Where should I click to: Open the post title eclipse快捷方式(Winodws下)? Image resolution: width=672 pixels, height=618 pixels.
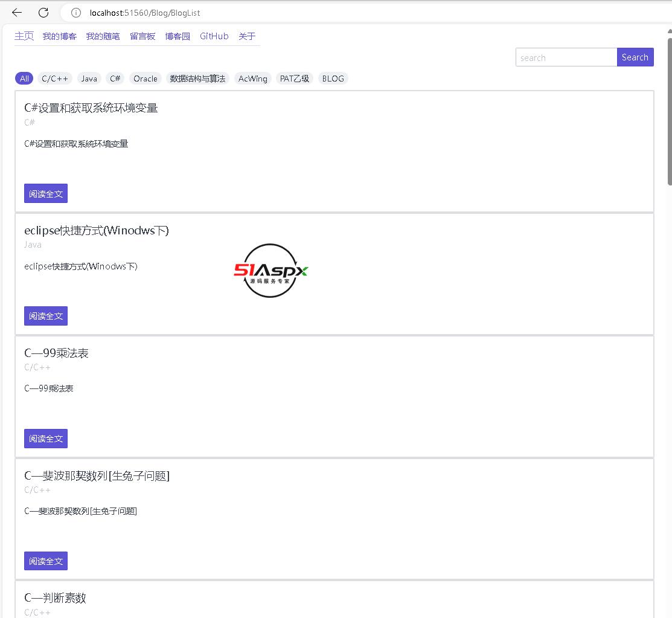click(97, 231)
